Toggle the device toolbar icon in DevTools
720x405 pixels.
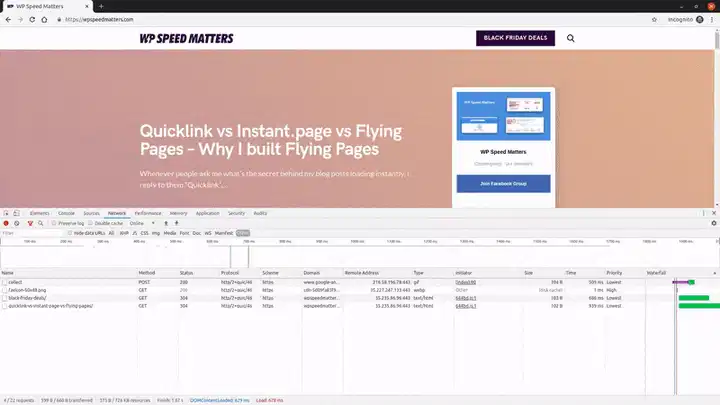coord(16,213)
